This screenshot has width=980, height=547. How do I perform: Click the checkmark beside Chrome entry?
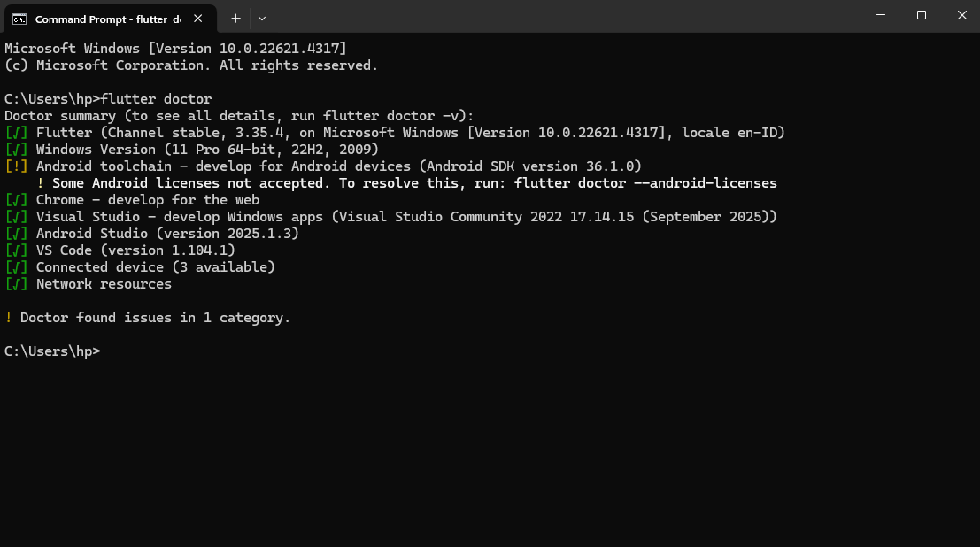tap(16, 199)
